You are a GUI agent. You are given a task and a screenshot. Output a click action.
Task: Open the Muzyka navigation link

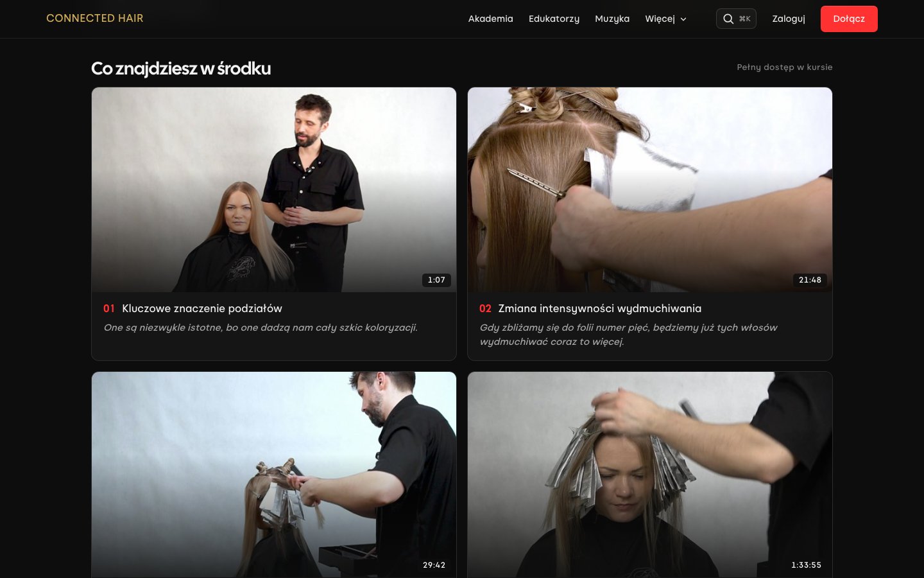pos(612,19)
